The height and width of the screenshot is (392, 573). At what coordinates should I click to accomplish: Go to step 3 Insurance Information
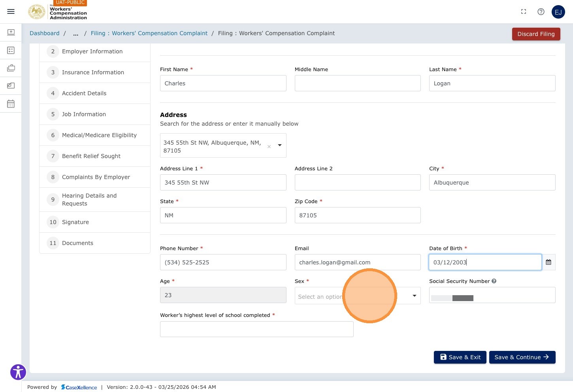95,72
